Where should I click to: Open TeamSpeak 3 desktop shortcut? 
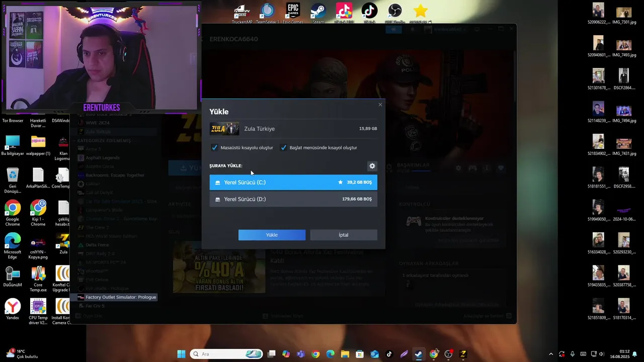[268, 14]
